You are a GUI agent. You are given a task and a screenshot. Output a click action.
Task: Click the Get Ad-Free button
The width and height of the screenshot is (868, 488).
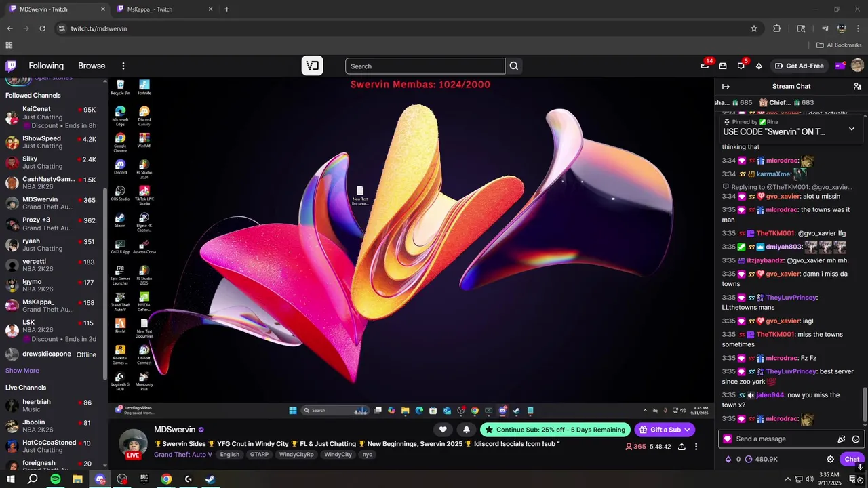tap(800, 66)
